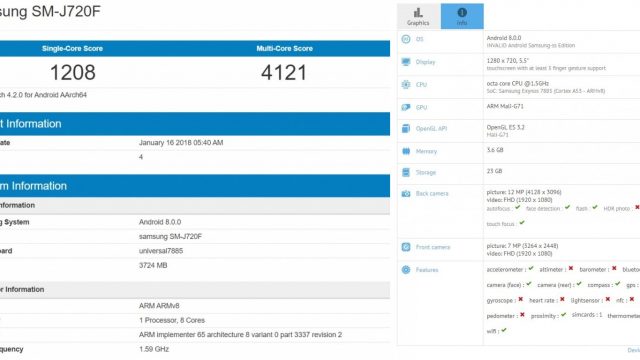
Task: Click the samsung SM-J720F model value
Action: click(x=170, y=236)
